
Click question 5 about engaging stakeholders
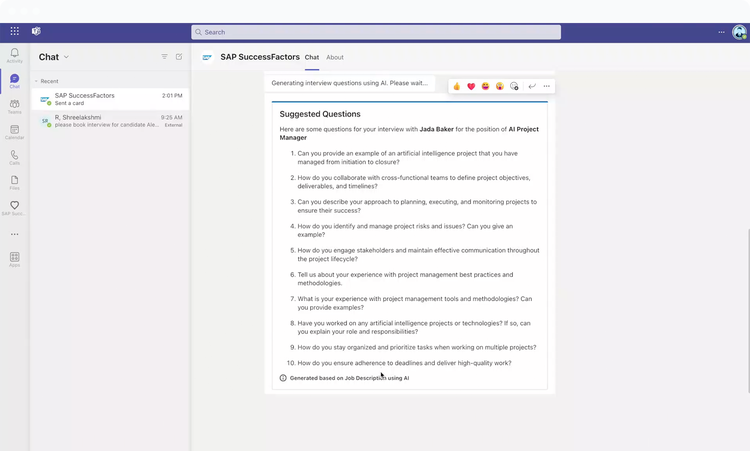point(419,254)
